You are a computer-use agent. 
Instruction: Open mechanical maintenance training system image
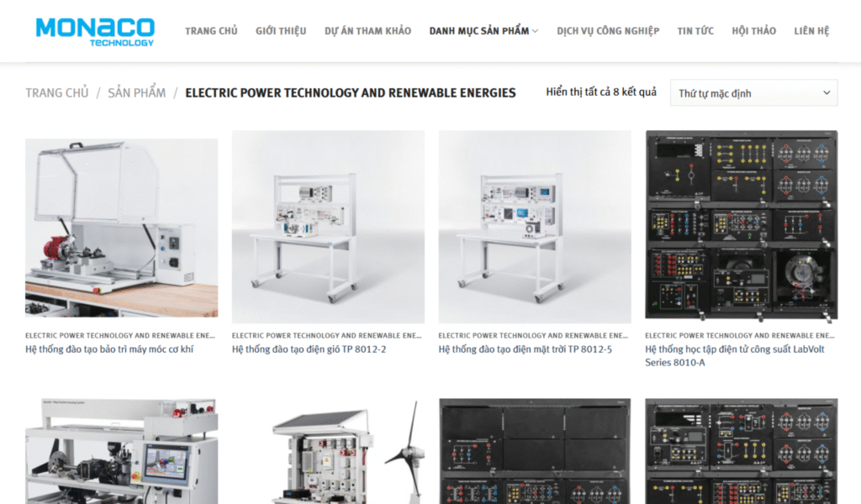point(121,227)
